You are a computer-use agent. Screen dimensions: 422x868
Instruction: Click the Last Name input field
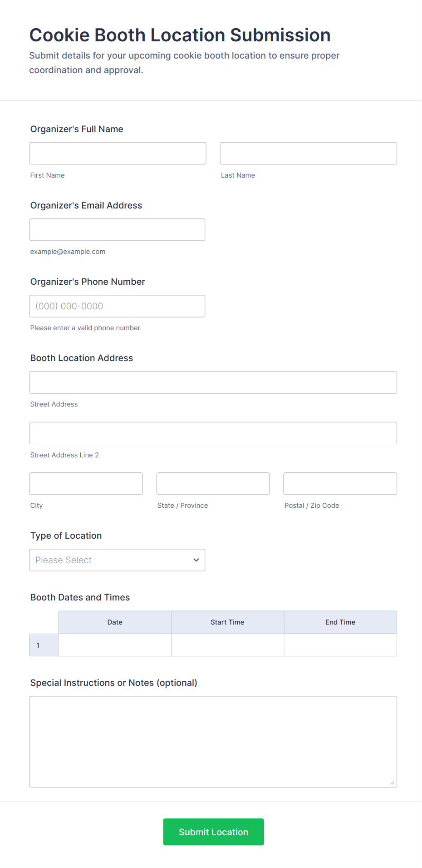click(308, 154)
